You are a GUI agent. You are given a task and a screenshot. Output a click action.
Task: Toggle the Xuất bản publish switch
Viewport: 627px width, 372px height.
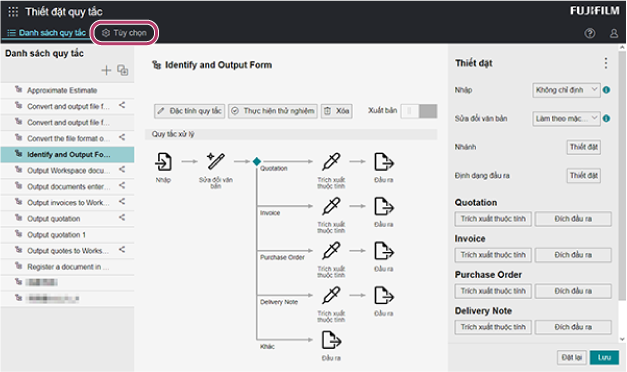419,111
